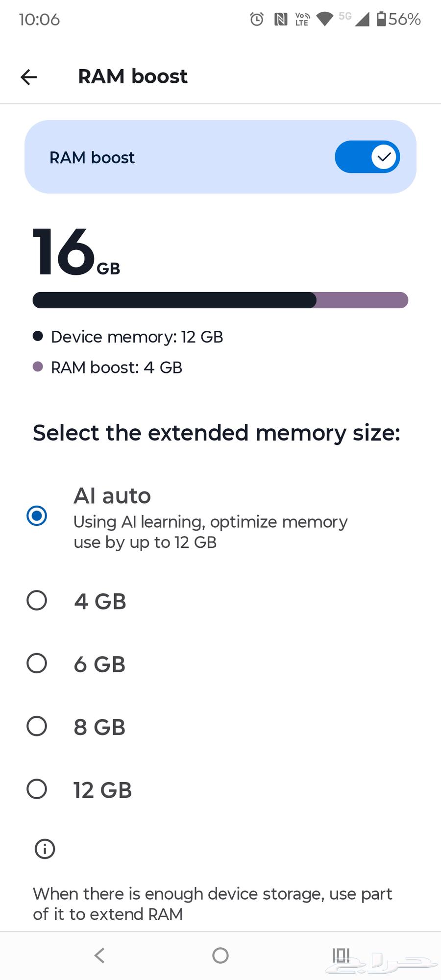The height and width of the screenshot is (980, 441).
Task: Tap the alarm clock status icon
Action: (257, 19)
